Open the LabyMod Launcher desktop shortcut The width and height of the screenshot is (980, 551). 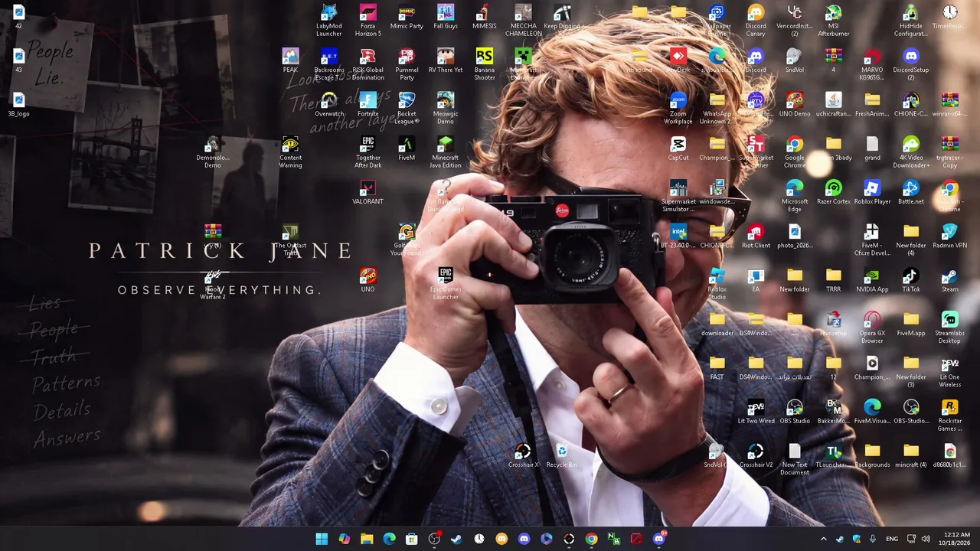pyautogui.click(x=329, y=21)
